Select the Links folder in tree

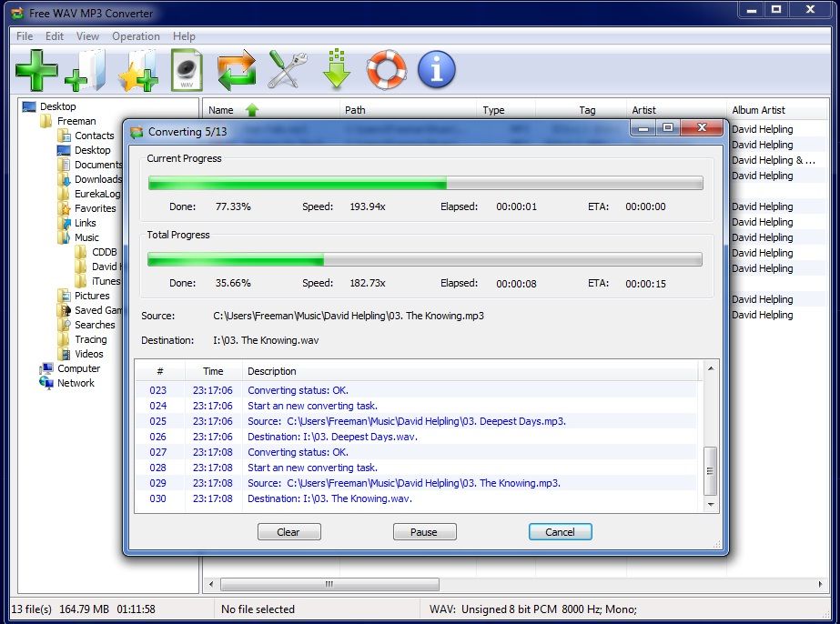tap(86, 223)
